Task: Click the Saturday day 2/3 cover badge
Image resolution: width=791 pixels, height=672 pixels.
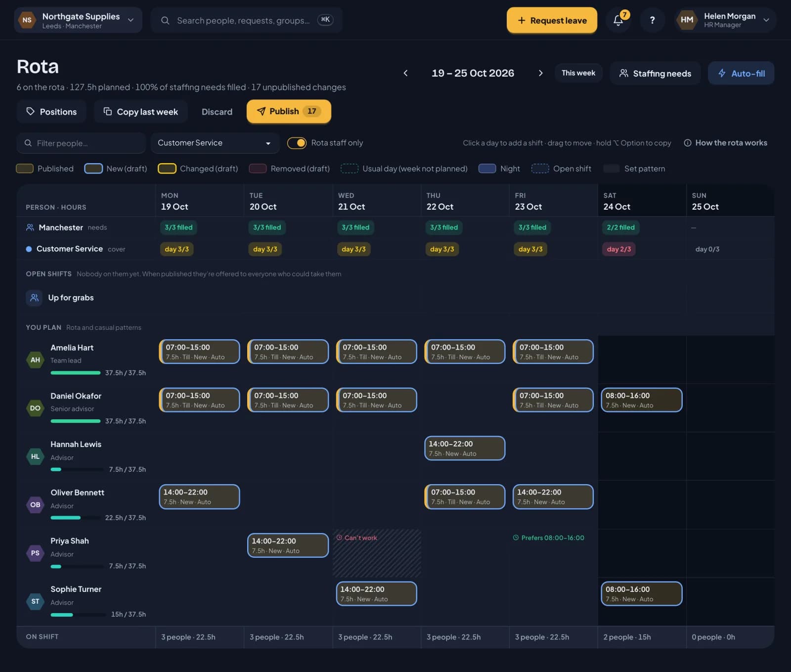Action: [x=619, y=249]
